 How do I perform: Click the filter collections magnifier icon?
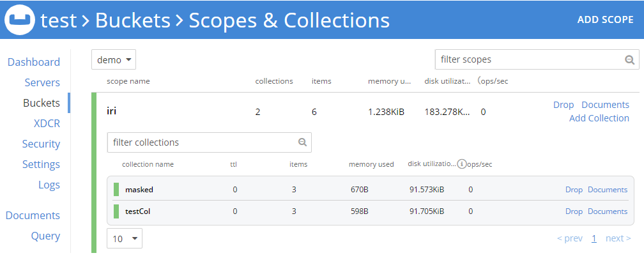302,142
